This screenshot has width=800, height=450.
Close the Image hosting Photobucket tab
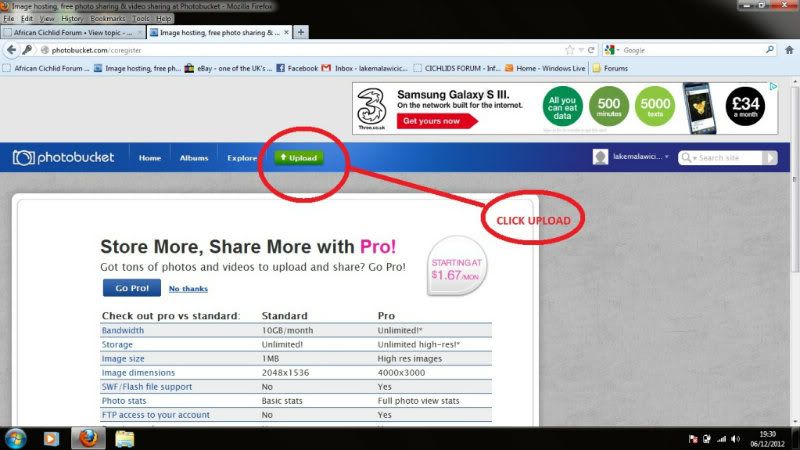click(286, 32)
